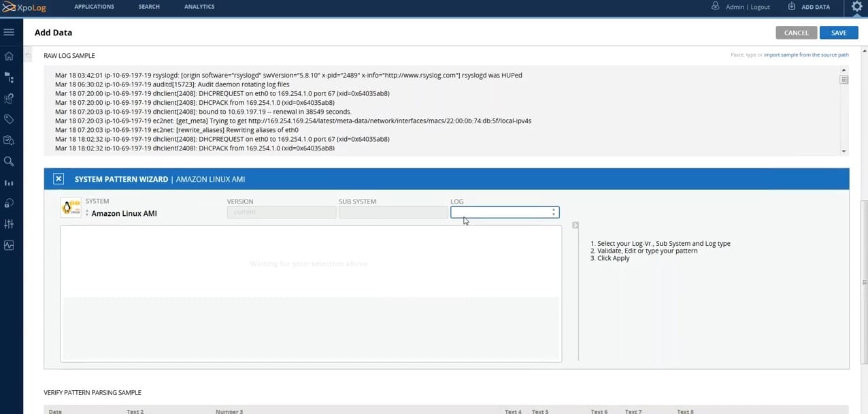Image resolution: width=868 pixels, height=414 pixels.
Task: Click the 'Text 8' column header
Action: 686,411
